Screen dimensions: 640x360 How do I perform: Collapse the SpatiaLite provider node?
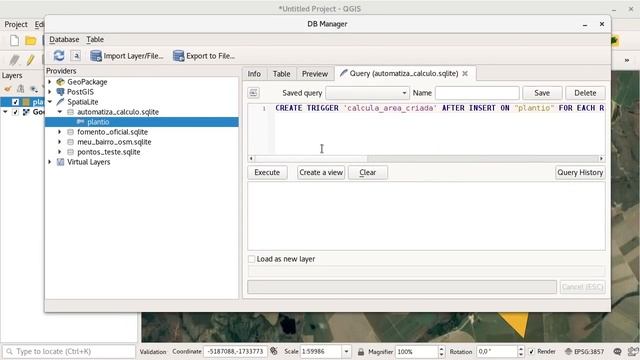(50, 102)
